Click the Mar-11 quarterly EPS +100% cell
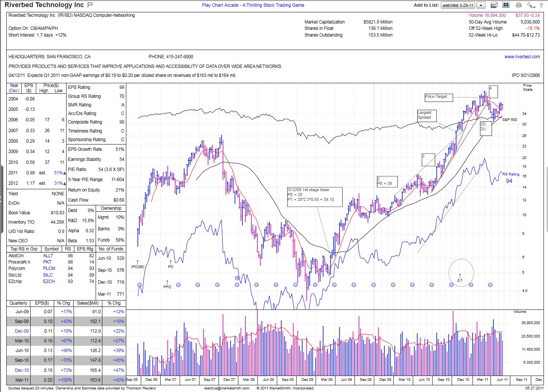Viewport: 548px width, 392px height. tap(64, 380)
